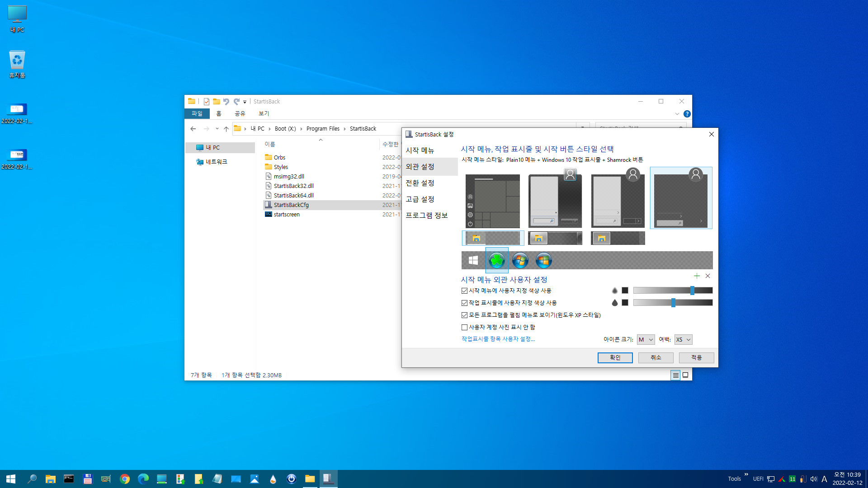Adjust the taskbar color intensity slider
This screenshot has height=488, width=868.
(673, 303)
